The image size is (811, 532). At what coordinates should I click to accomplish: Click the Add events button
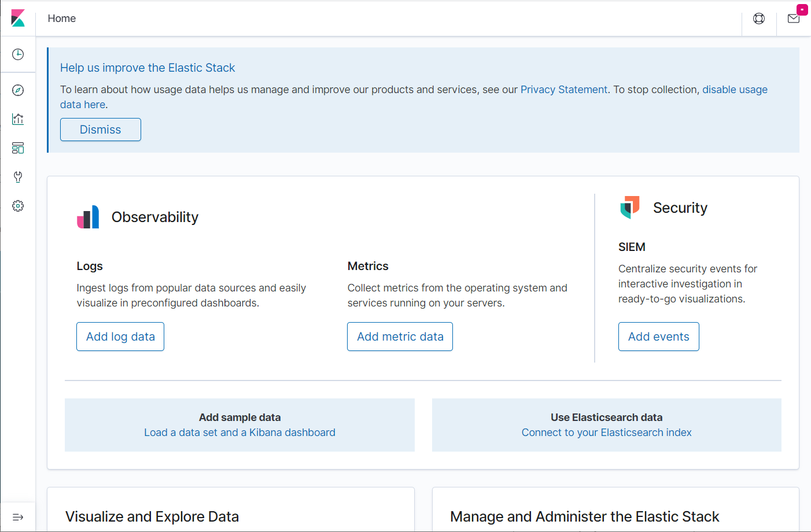click(659, 337)
